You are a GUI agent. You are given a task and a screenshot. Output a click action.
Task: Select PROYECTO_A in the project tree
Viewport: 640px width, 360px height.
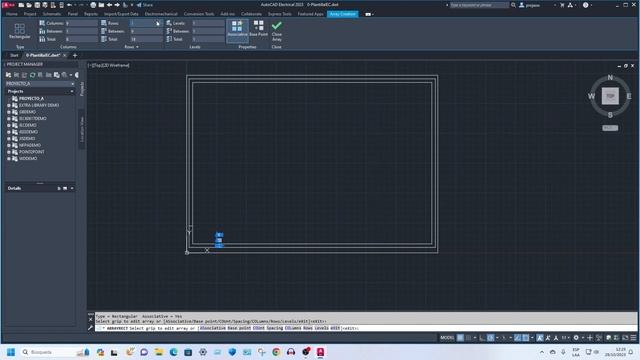click(x=31, y=98)
